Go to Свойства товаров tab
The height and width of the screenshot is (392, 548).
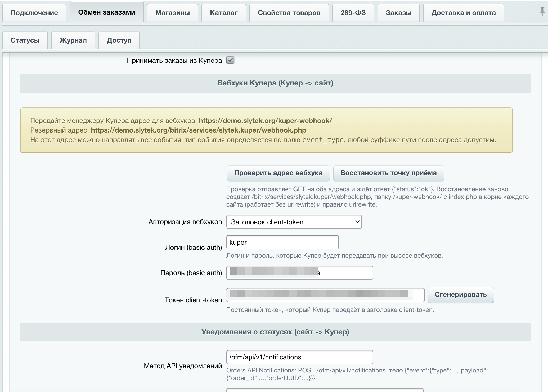[289, 13]
